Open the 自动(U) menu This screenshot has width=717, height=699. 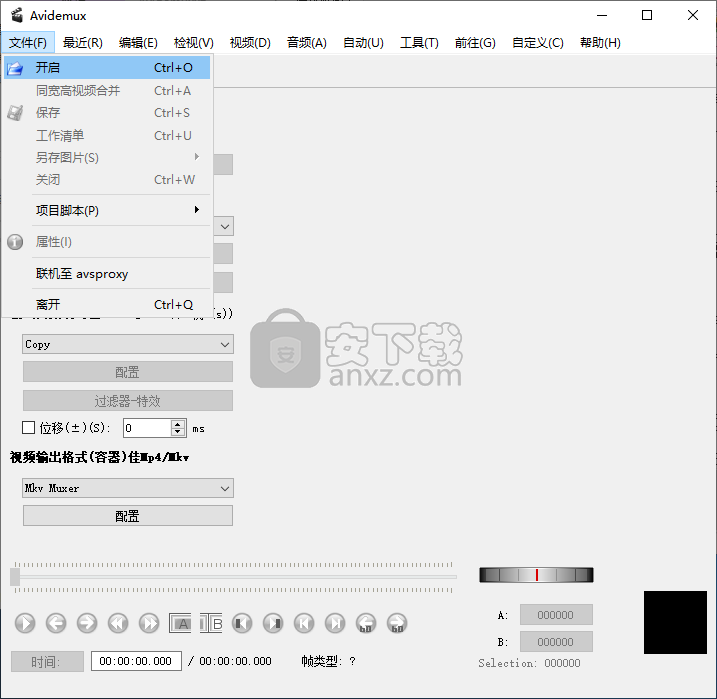pyautogui.click(x=364, y=43)
